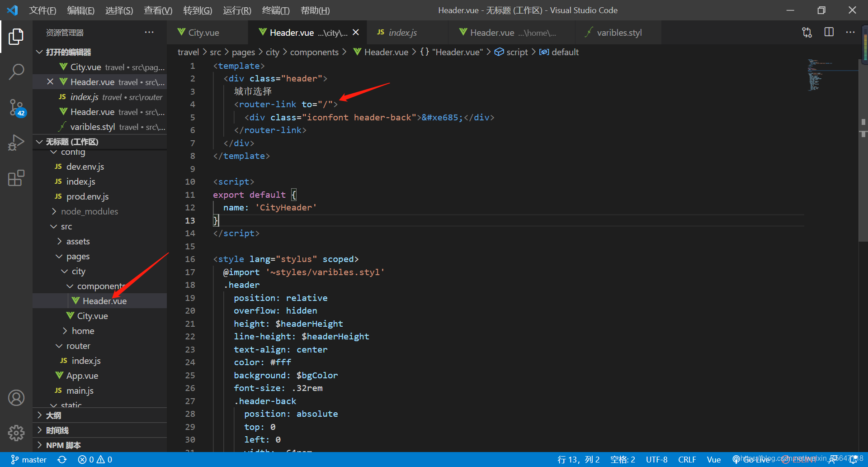Open prod.env.js in config folder
868x467 pixels.
click(x=100, y=196)
